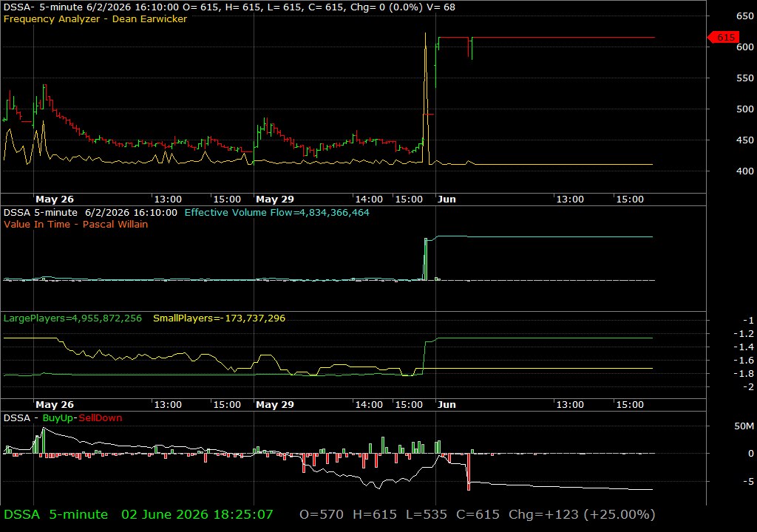This screenshot has height=532, width=757.
Task: Click the 500 price axis label
Action: (745, 109)
